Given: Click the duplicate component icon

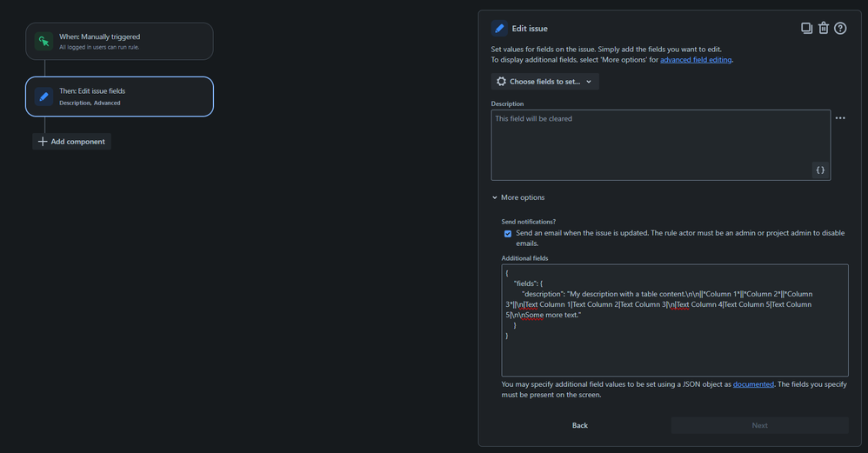Looking at the screenshot, I should click(x=806, y=29).
